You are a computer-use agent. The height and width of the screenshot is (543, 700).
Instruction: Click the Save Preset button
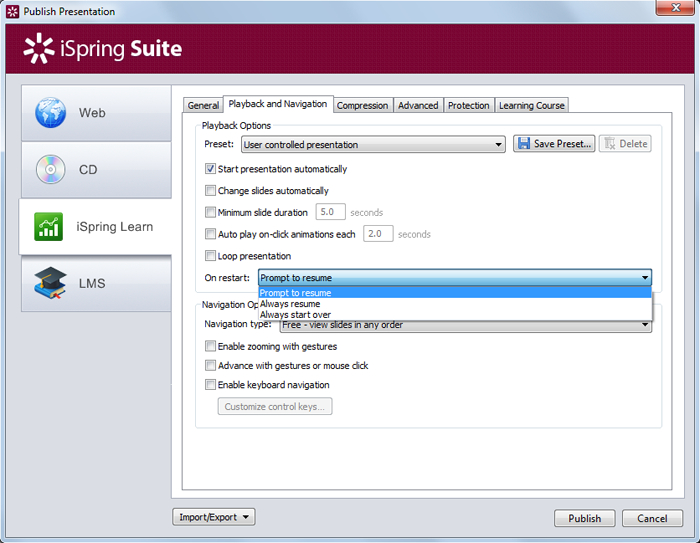tap(554, 144)
